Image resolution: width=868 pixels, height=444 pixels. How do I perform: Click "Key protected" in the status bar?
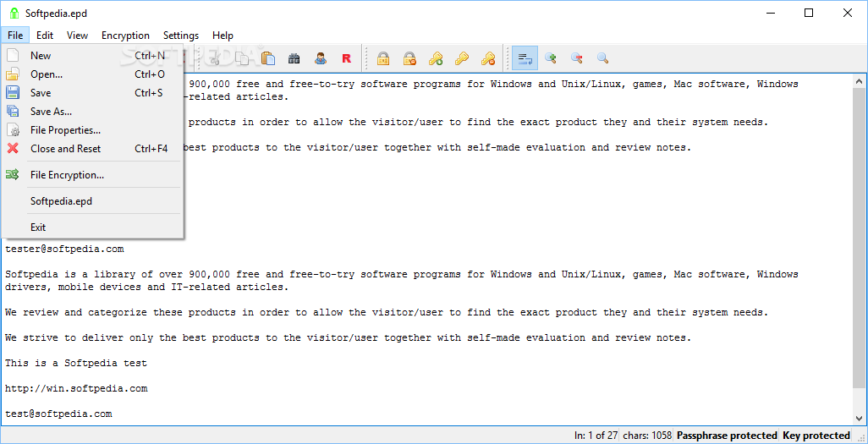(816, 436)
